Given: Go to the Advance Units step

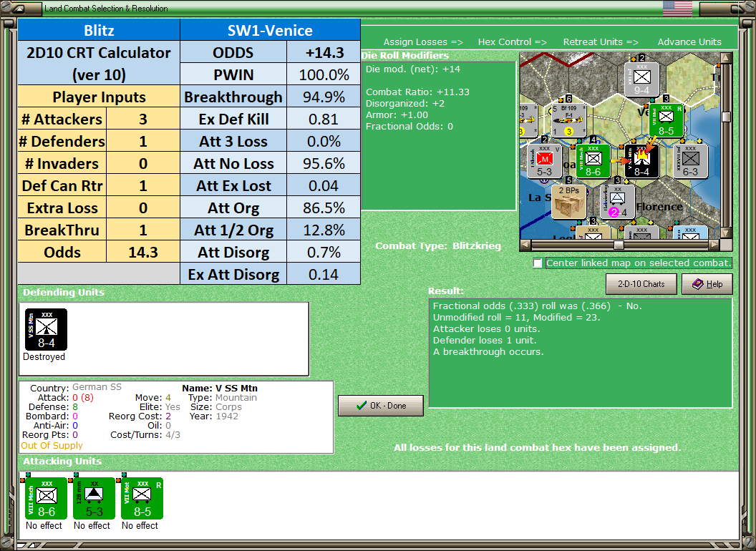Looking at the screenshot, I should point(689,42).
